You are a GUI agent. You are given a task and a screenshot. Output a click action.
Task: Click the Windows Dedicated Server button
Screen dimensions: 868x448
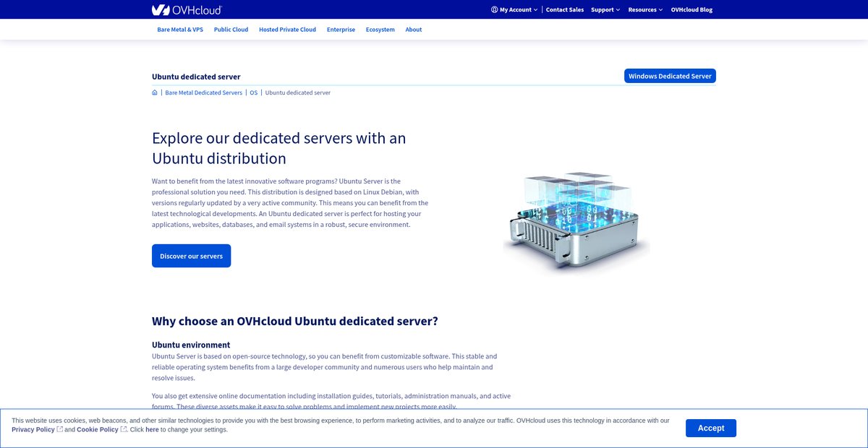[670, 76]
